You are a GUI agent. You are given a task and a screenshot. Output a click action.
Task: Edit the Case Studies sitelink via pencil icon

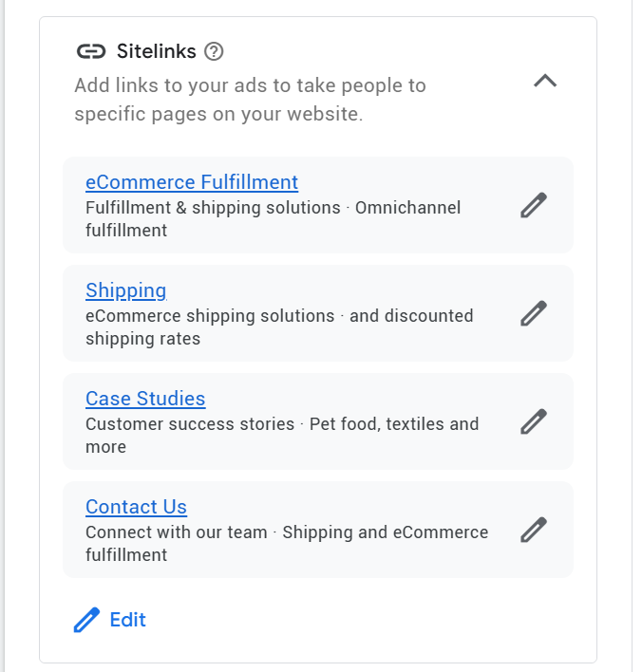tap(534, 421)
